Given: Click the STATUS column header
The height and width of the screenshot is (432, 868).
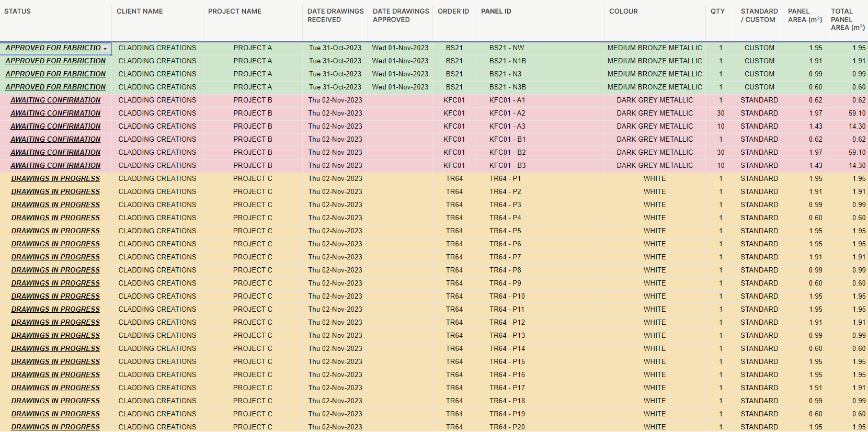Looking at the screenshot, I should 18,12.
